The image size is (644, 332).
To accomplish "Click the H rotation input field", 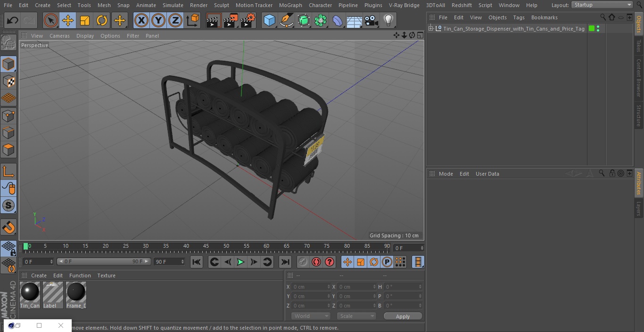I will click(404, 287).
